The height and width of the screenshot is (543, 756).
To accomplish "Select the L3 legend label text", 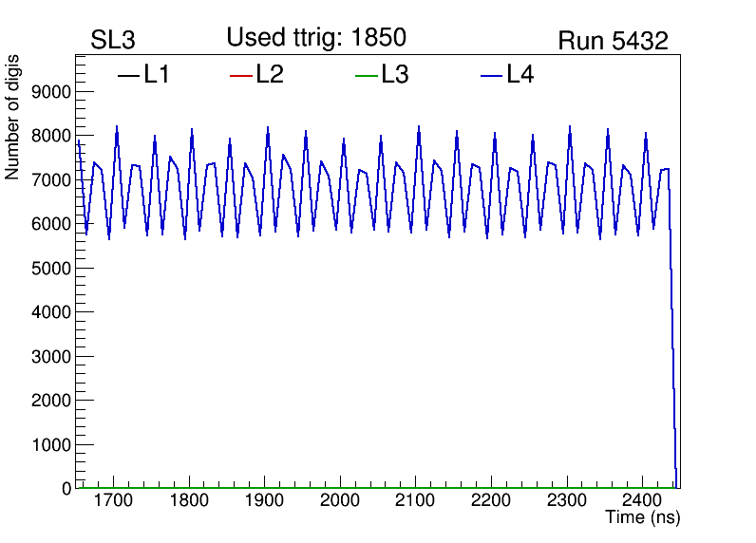I will click(394, 75).
